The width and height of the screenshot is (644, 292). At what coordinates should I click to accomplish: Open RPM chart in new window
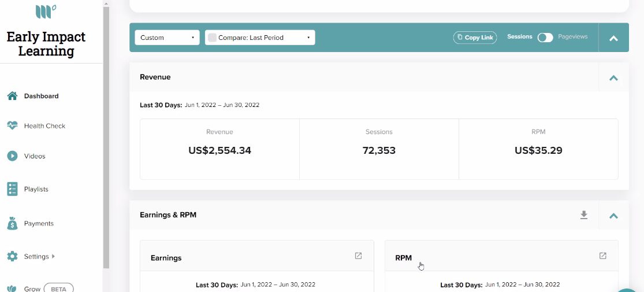coord(602,256)
